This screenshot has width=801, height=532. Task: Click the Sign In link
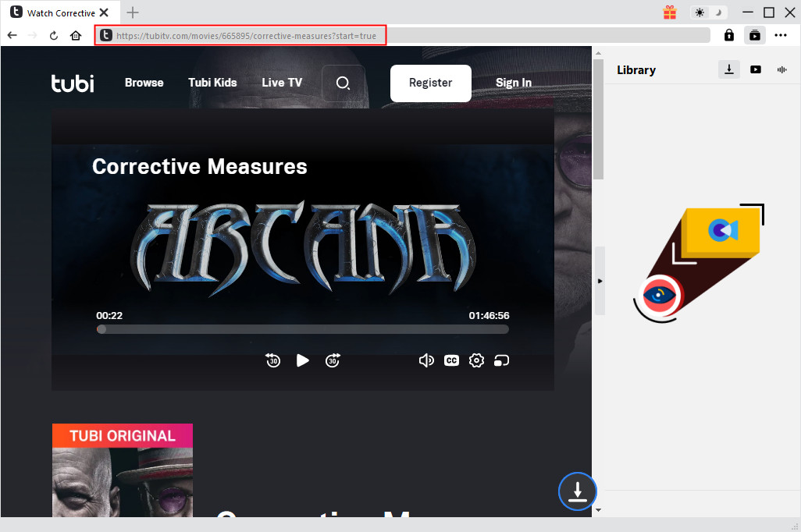pos(513,83)
